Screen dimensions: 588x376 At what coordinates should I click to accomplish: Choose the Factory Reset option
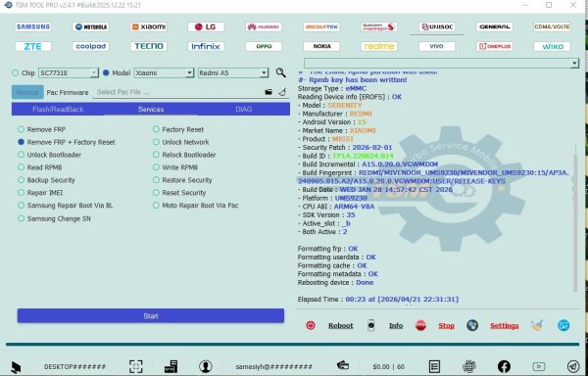click(178, 129)
